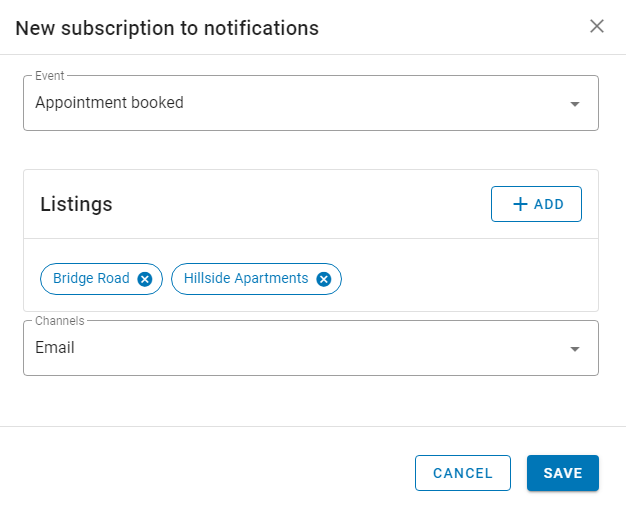Select the Bridge Road chip label
The height and width of the screenshot is (506, 626).
[91, 278]
